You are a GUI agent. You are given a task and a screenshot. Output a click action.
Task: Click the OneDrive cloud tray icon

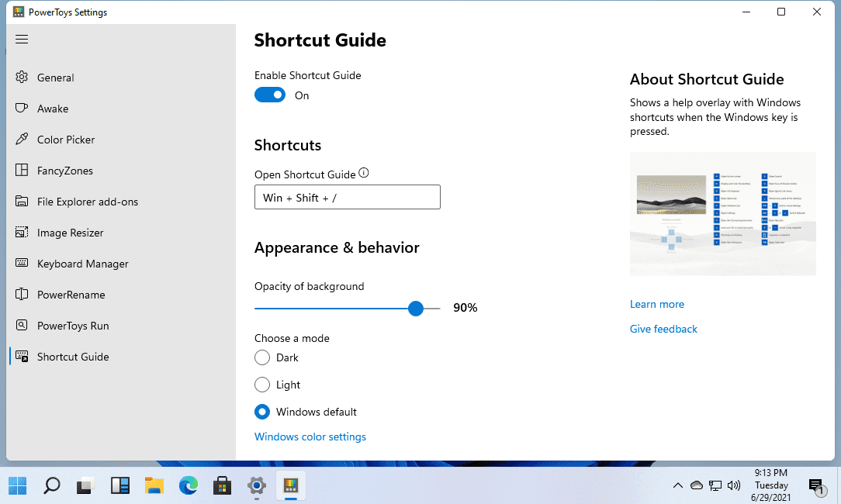click(697, 485)
